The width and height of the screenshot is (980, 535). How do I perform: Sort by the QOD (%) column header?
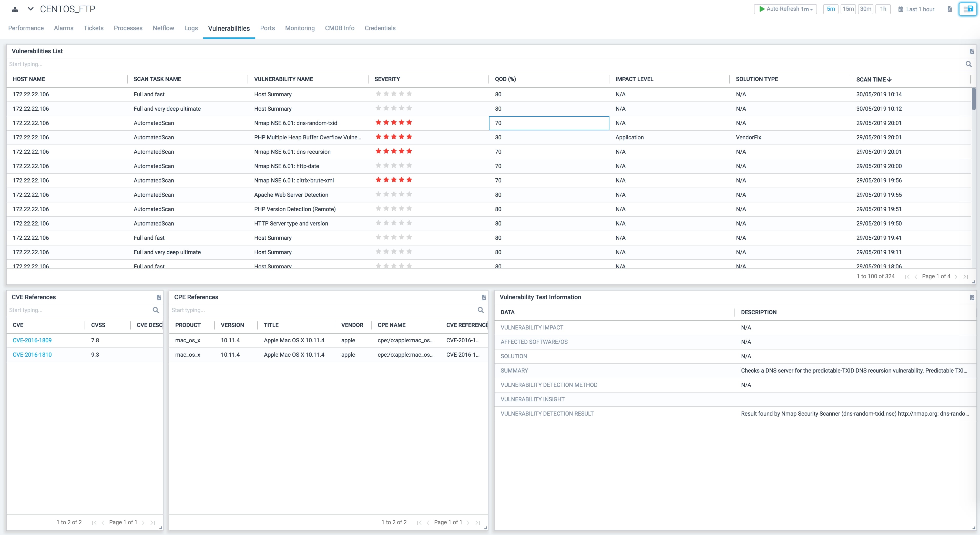pyautogui.click(x=505, y=79)
